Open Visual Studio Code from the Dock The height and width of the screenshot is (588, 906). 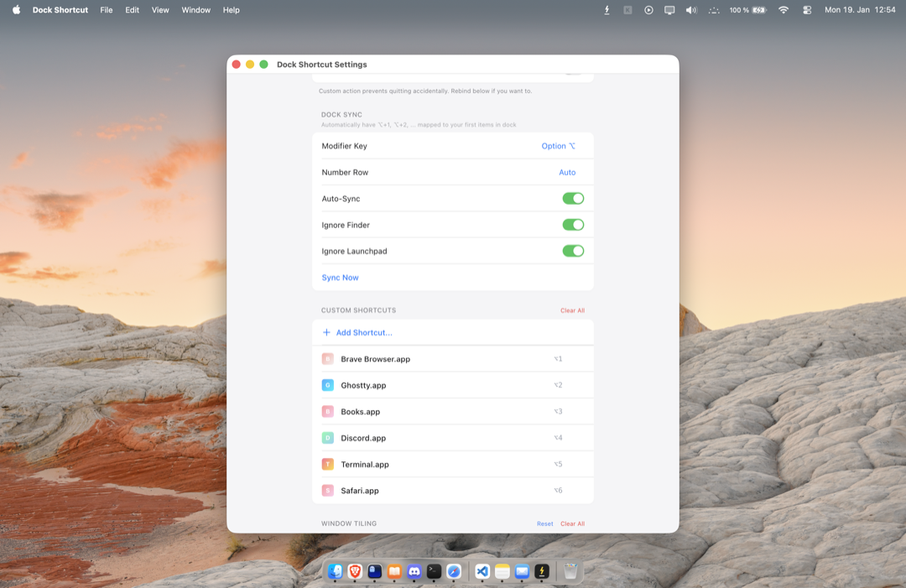(482, 572)
